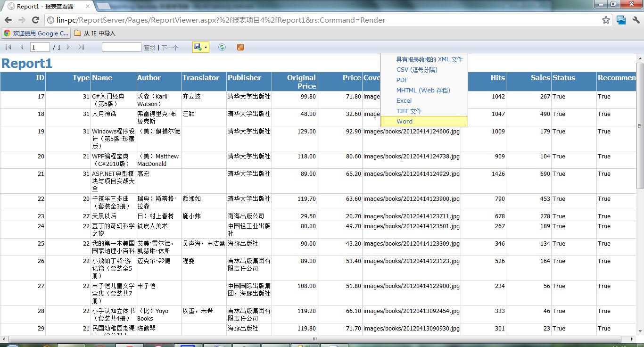Click the Name column header
The image size is (644, 347).
pyautogui.click(x=114, y=82)
